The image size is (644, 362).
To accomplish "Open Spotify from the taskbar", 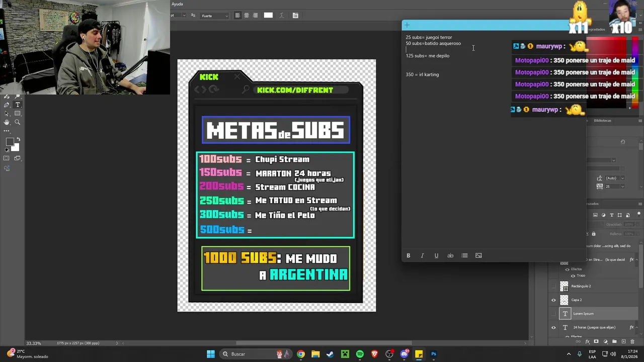I will click(360, 354).
